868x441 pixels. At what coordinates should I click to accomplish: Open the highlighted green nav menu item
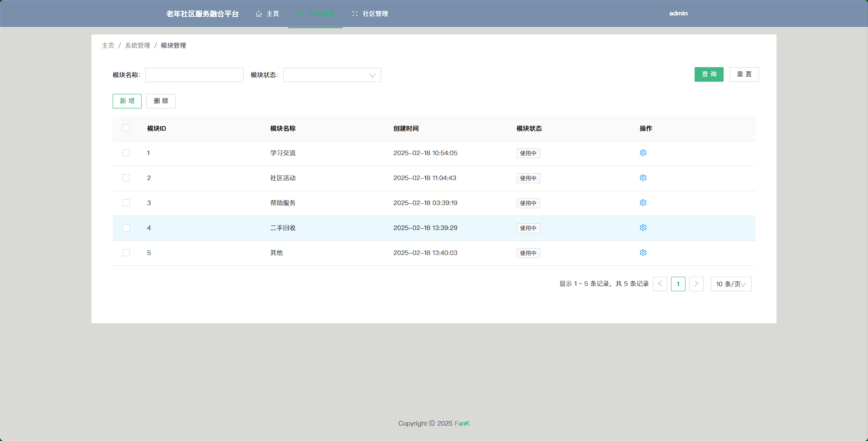316,14
